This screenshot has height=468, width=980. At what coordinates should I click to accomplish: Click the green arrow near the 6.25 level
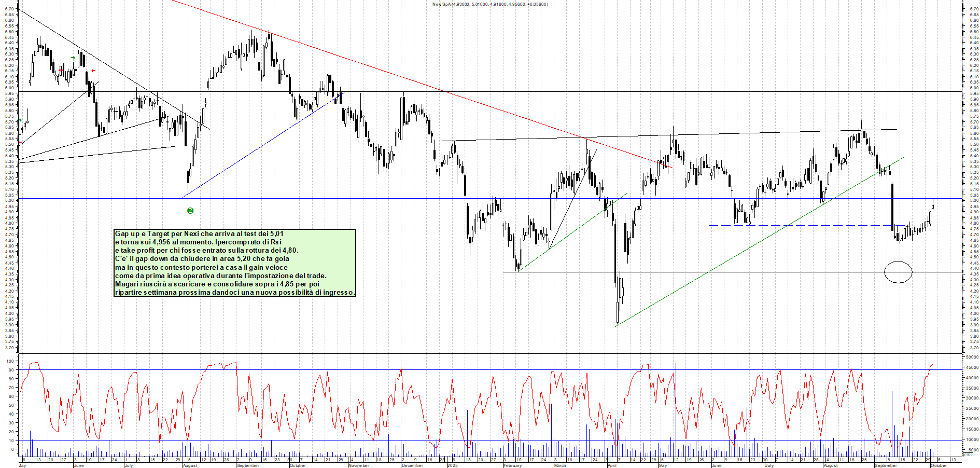point(73,58)
